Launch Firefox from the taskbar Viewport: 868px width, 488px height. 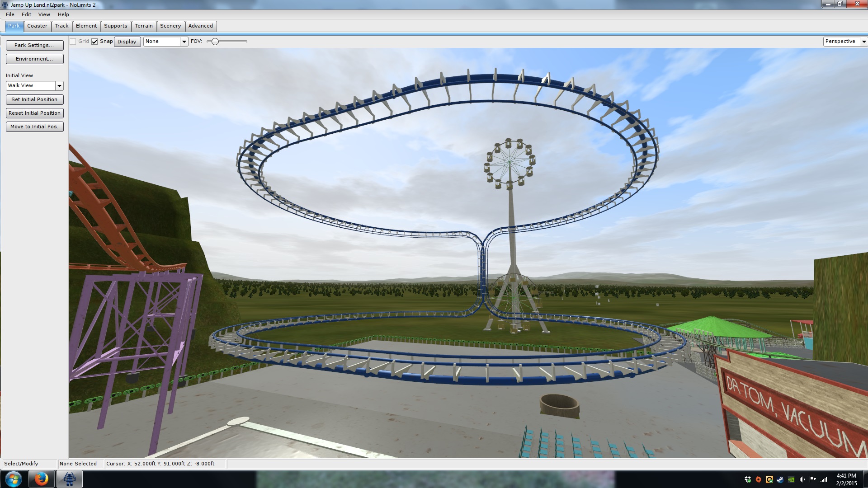(42, 479)
